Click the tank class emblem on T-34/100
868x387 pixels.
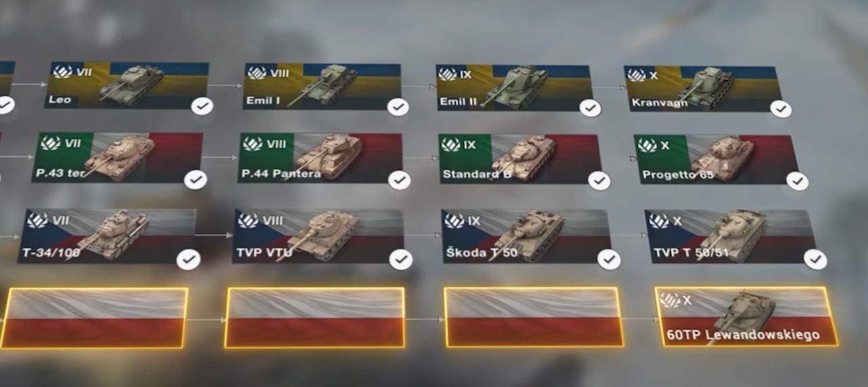pos(37,220)
